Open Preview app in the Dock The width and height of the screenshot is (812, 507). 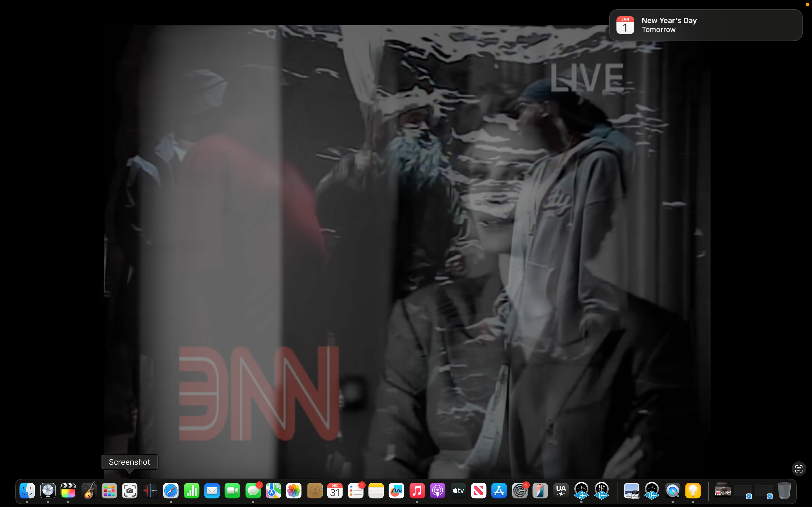[631, 491]
